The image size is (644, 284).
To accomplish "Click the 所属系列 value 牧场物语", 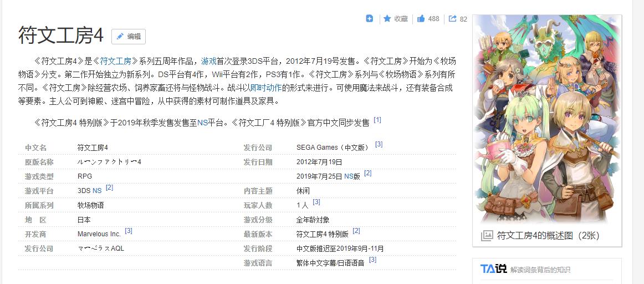I will pyautogui.click(x=90, y=205).
